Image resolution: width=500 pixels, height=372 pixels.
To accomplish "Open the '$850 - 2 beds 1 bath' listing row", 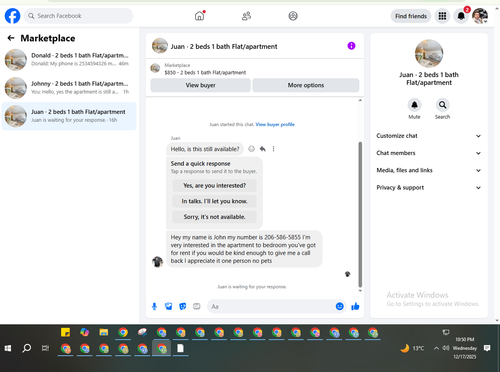I will [255, 69].
